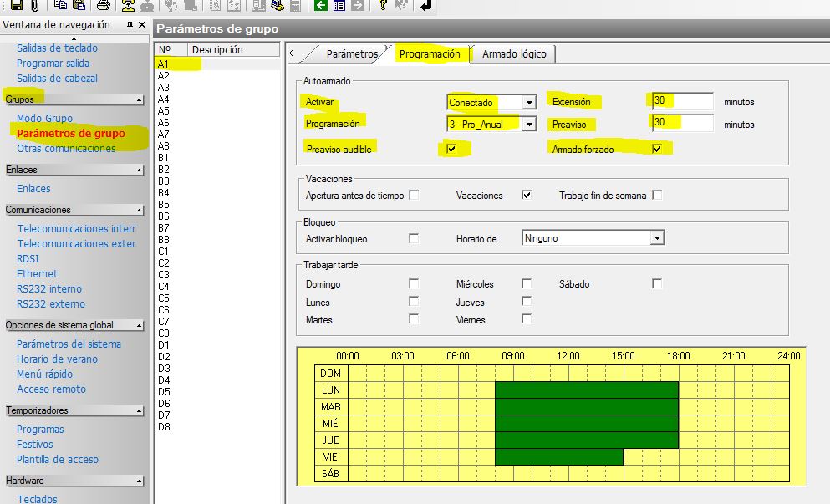This screenshot has width=830, height=504.
Task: Check the Lunes checkbox under Trabajar tarde
Action: point(414,301)
